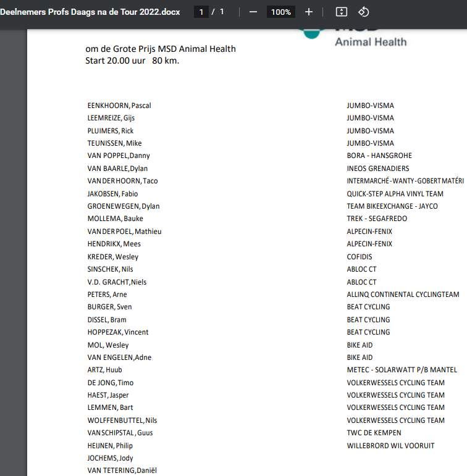Click rider name V.D. GRACHT, Niels
Viewport: 467px width, 476px height.
pyautogui.click(x=117, y=282)
